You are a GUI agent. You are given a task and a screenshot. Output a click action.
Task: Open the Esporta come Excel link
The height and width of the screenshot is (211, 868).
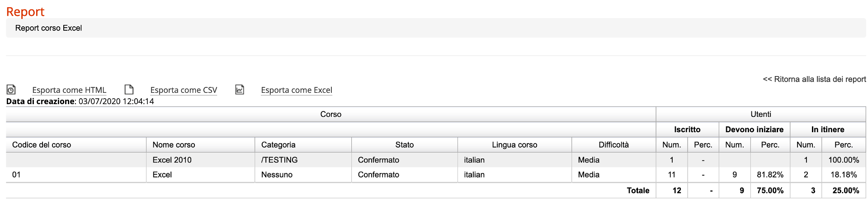pyautogui.click(x=297, y=90)
